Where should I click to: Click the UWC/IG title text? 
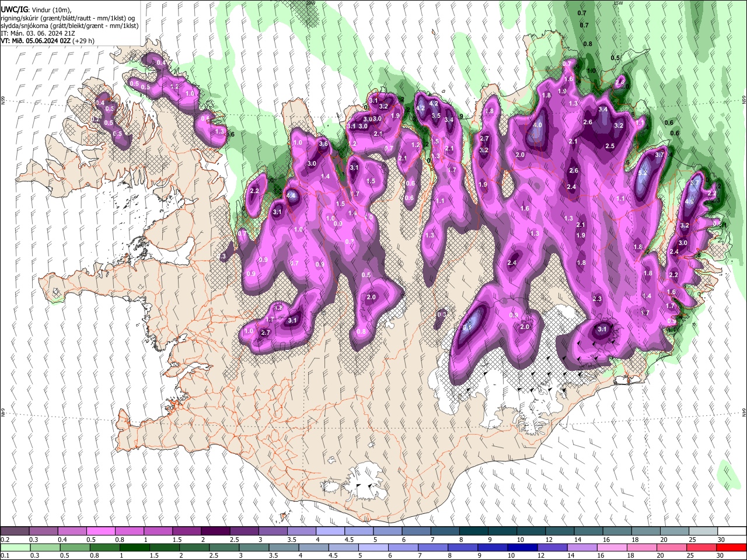(14, 10)
